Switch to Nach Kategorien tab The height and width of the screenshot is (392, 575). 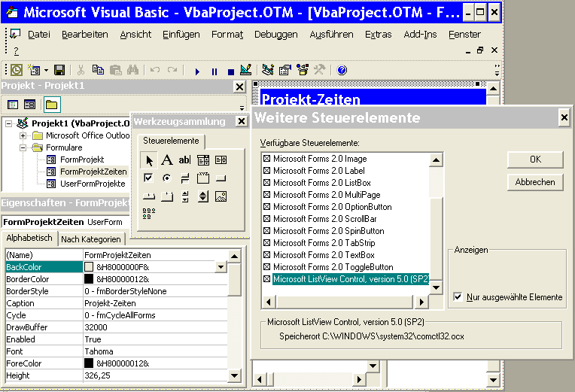(x=91, y=239)
